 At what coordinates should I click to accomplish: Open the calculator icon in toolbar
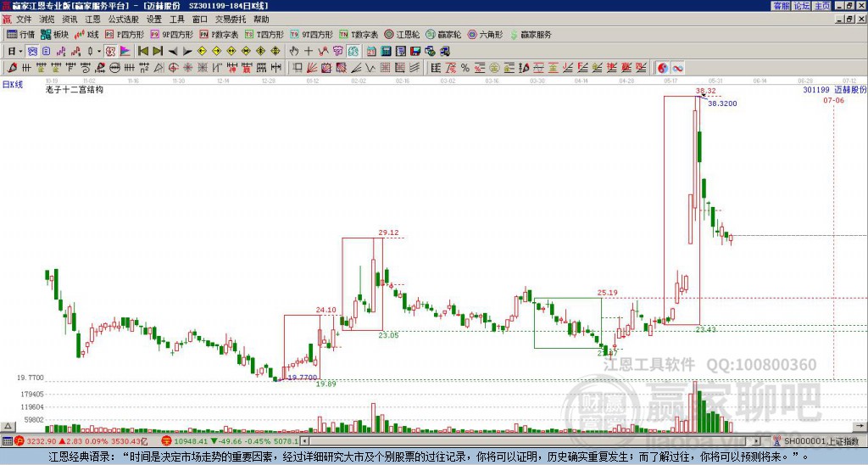pyautogui.click(x=386, y=52)
